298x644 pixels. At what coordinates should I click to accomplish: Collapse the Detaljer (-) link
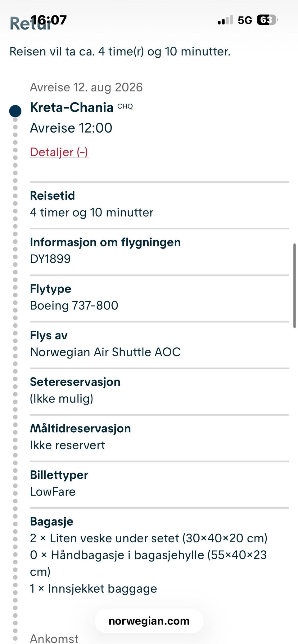pyautogui.click(x=59, y=152)
